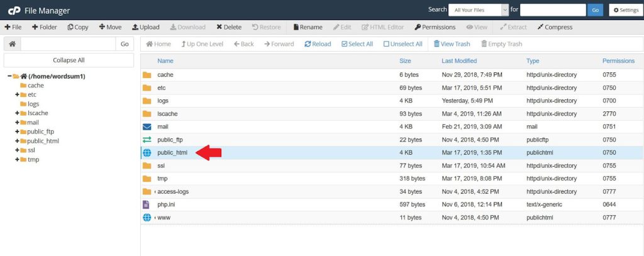Check Select All files
Viewport: 644px width, 256px height.
click(x=345, y=44)
